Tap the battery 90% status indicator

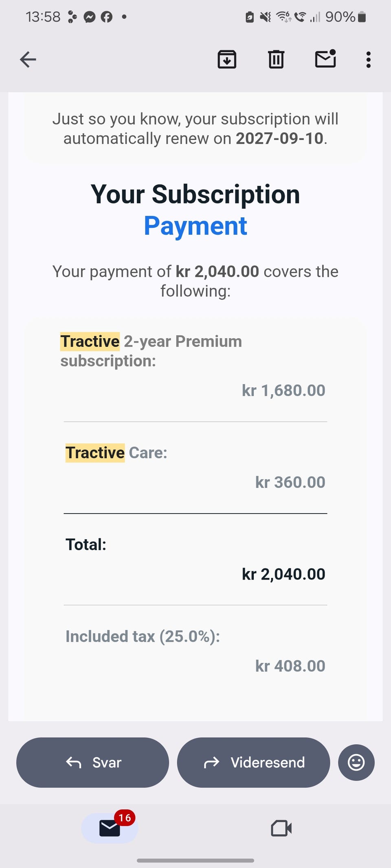pyautogui.click(x=345, y=17)
